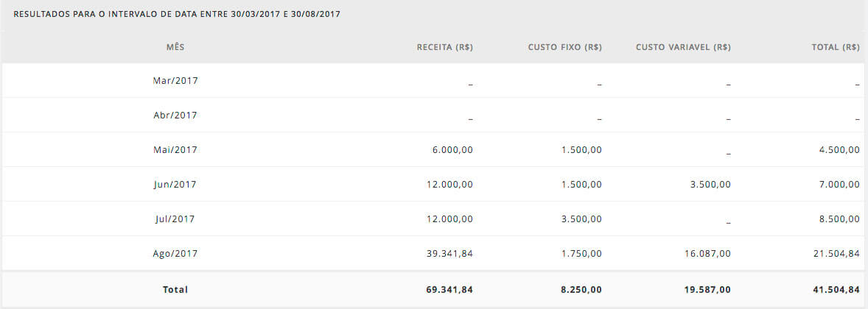The image size is (868, 309).
Task: Click the Jun/2017 row label
Action: coord(175,185)
